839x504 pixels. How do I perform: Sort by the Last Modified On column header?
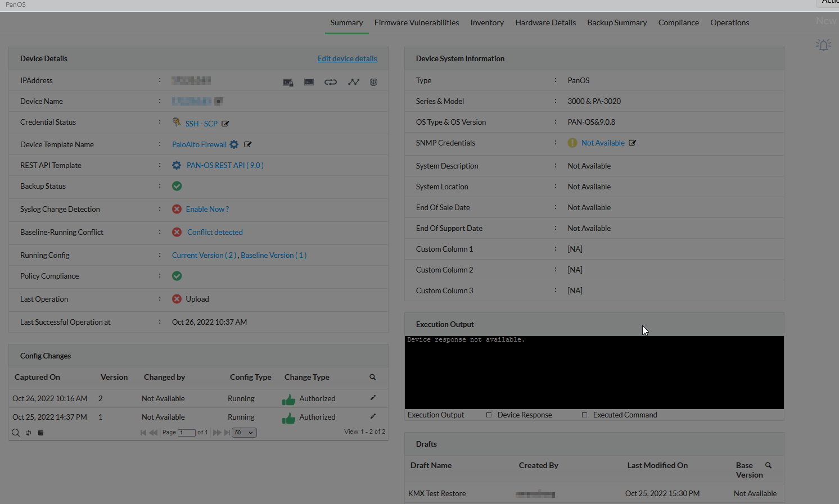(x=657, y=465)
